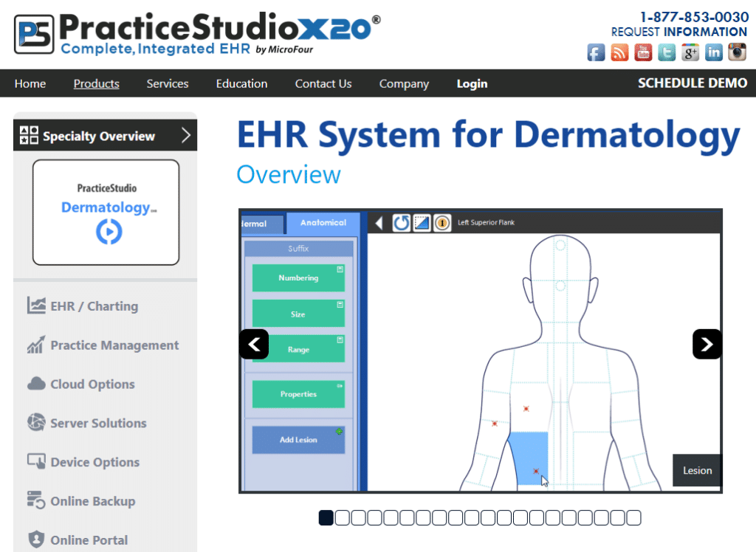756x552 pixels.
Task: Open the LinkedIn social icon
Action: click(x=714, y=52)
